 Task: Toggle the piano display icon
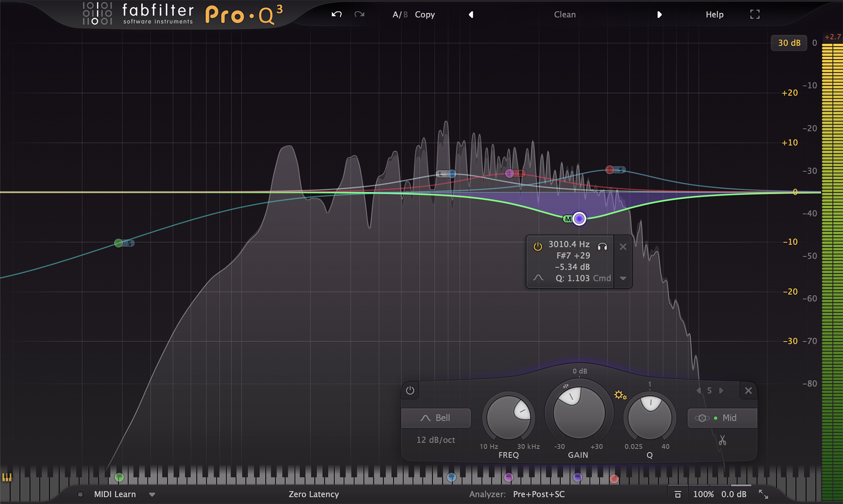tap(7, 477)
